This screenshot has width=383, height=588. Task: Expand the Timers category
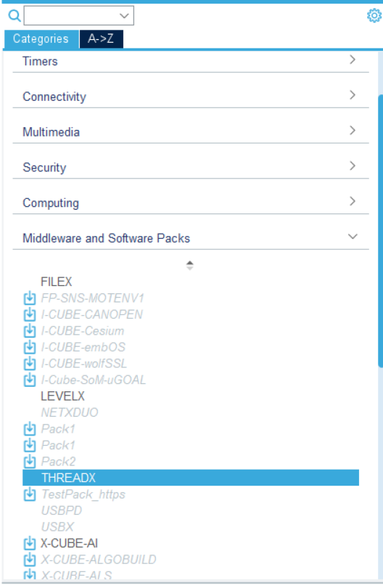pos(191,61)
